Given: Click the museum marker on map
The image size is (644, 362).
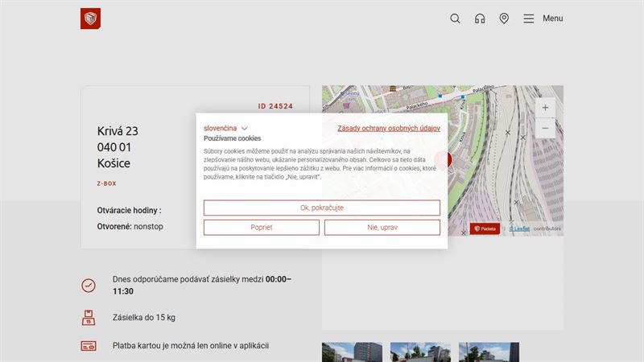Looking at the screenshot, I should coord(393,88).
